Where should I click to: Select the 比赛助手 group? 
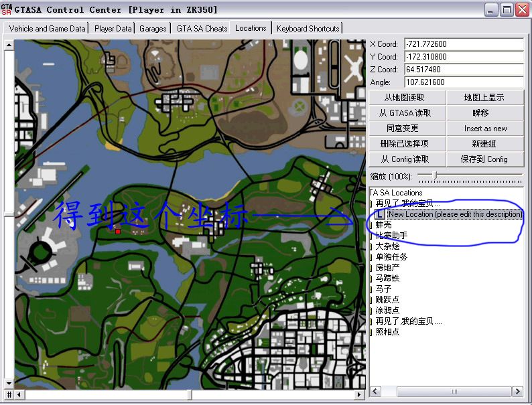pyautogui.click(x=391, y=236)
